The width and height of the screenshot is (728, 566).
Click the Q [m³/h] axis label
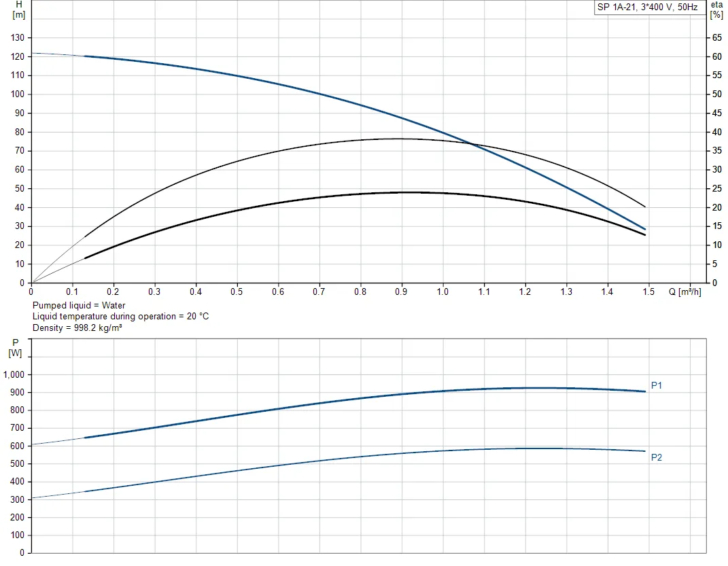click(684, 291)
